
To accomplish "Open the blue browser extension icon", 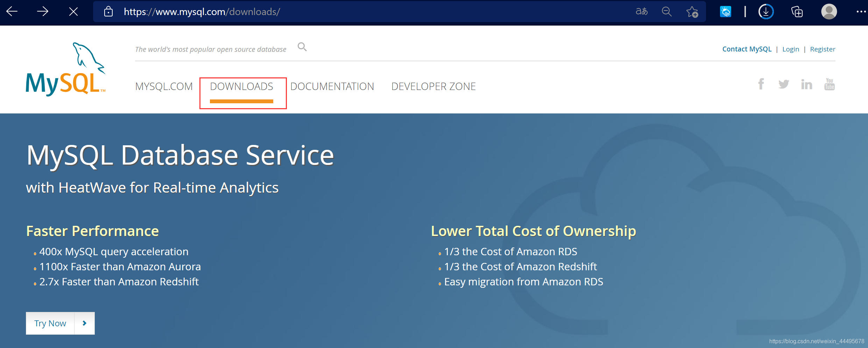I will pyautogui.click(x=726, y=12).
